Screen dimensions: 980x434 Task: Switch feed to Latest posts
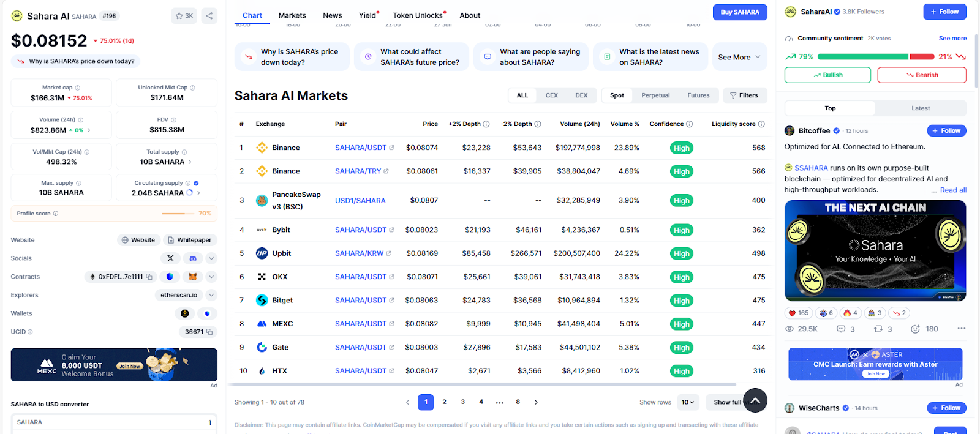pyautogui.click(x=921, y=108)
